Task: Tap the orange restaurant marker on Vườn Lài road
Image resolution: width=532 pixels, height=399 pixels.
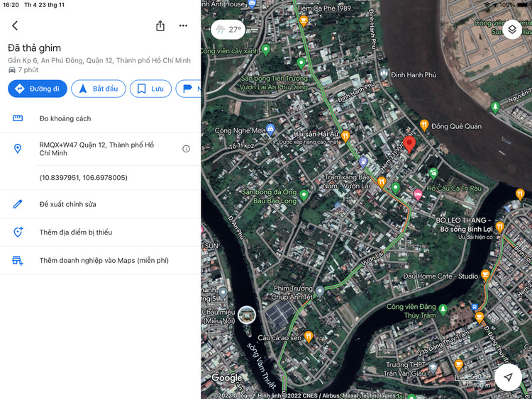Action: coord(382,182)
